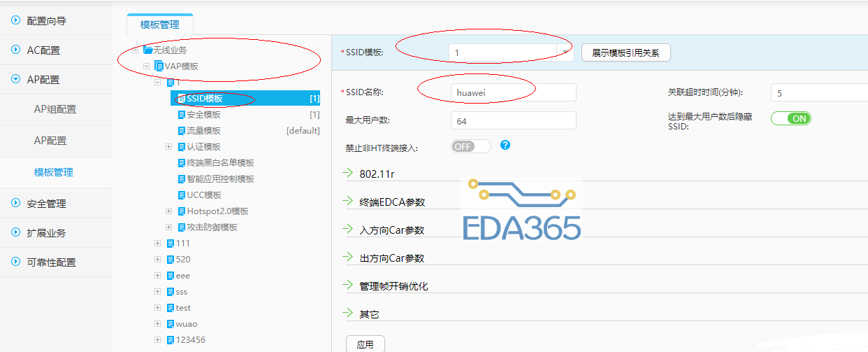
Task: Select the SSID模板 tree item
Action: (x=246, y=99)
